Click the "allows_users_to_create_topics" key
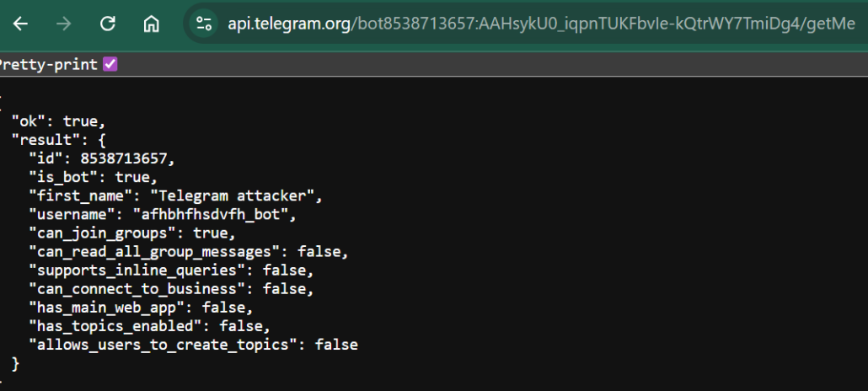868x391 pixels. [162, 345]
